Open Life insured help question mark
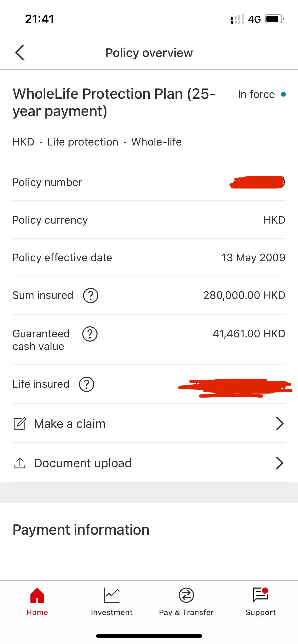Screen dimensions: 298x644 pos(87,384)
